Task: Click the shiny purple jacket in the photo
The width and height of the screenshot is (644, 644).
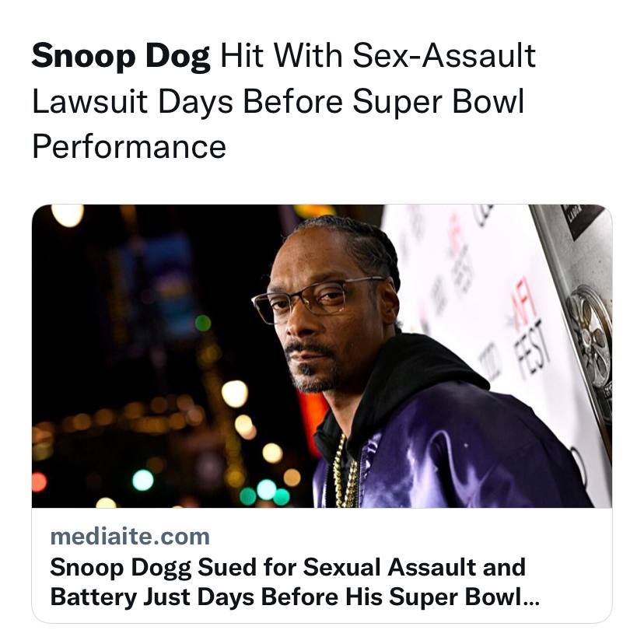Action: (x=452, y=452)
